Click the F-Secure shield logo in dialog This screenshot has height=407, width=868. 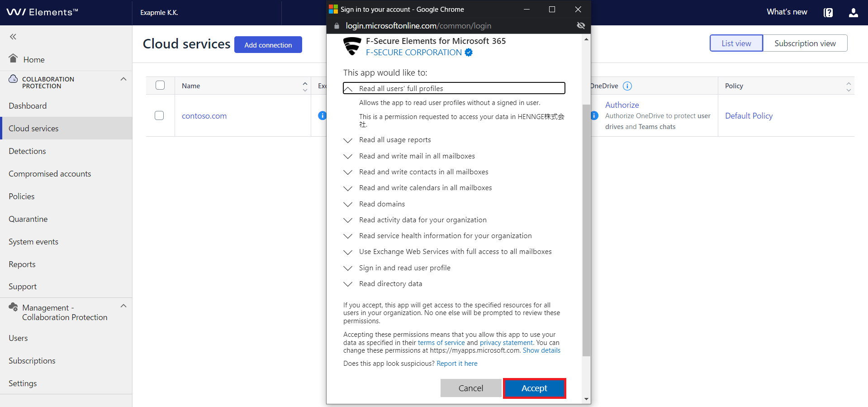[x=352, y=46]
